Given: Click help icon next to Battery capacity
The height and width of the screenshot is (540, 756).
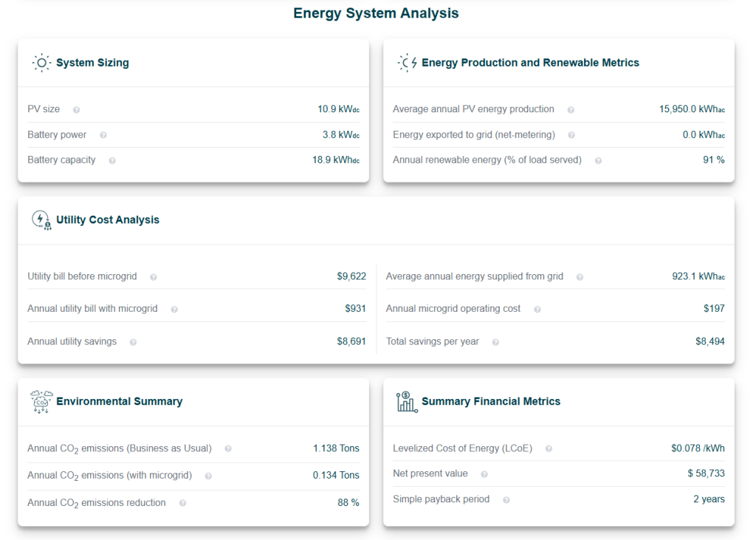Looking at the screenshot, I should click(112, 160).
